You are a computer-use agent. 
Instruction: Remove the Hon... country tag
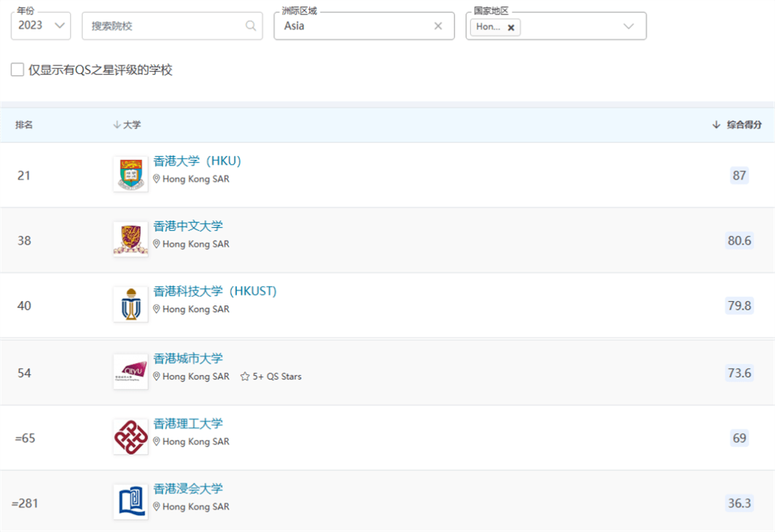[x=511, y=27]
